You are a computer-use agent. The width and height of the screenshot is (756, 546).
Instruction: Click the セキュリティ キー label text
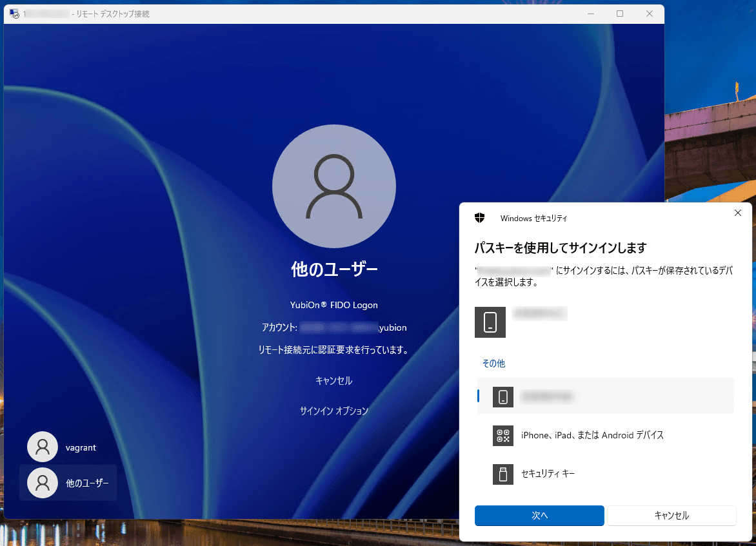click(x=548, y=474)
